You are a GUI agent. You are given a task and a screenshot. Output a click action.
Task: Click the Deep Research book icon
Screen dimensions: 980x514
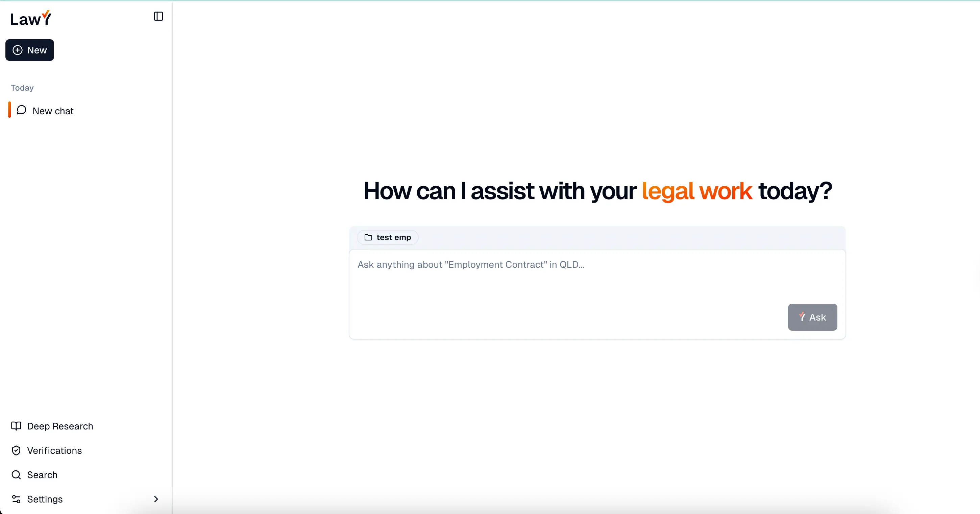click(16, 426)
